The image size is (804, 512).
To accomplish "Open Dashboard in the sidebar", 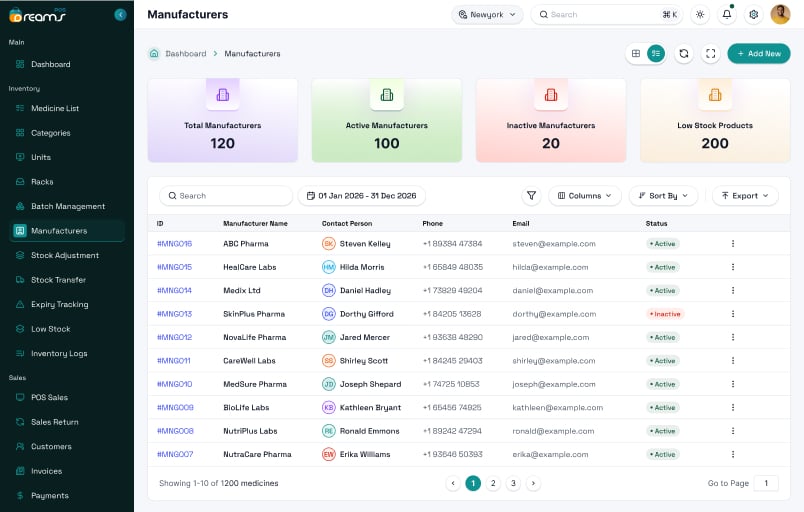I will tap(67, 64).
